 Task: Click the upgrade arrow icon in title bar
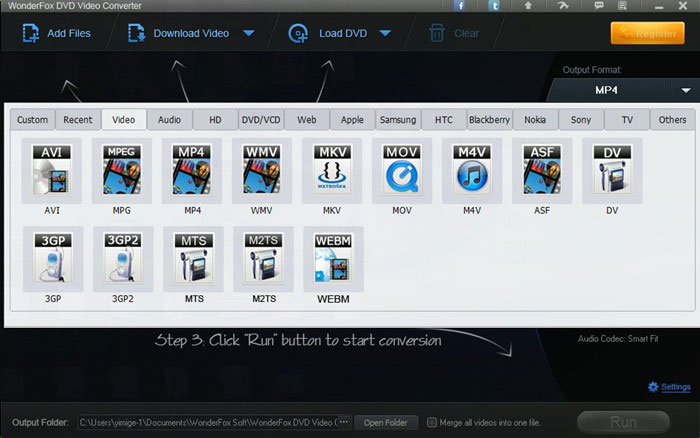click(x=528, y=6)
